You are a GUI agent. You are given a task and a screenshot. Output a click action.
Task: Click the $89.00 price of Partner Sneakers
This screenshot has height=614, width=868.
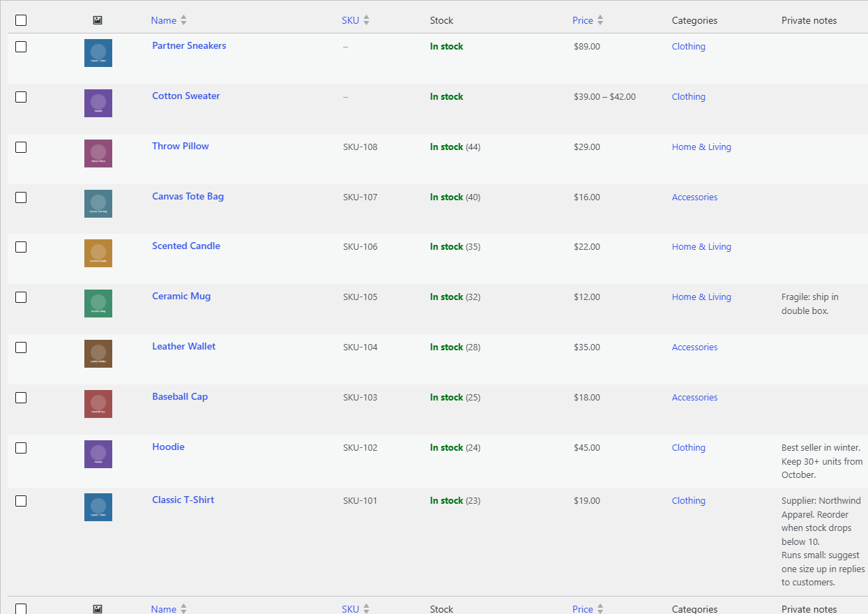[x=587, y=47]
